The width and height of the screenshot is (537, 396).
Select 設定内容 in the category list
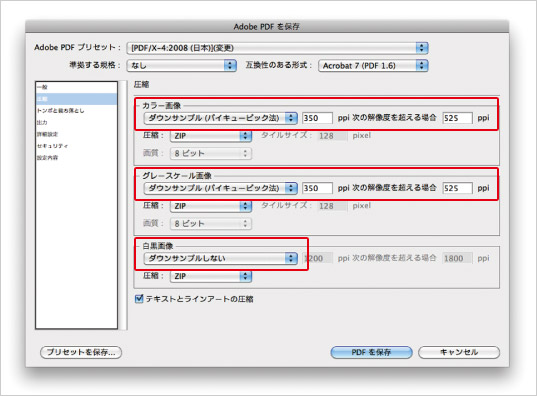pyautogui.click(x=76, y=158)
